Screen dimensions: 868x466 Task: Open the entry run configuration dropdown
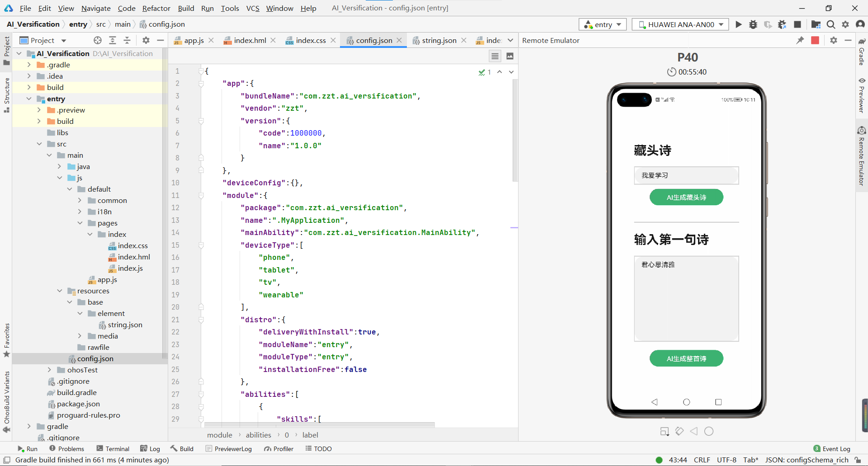click(603, 24)
